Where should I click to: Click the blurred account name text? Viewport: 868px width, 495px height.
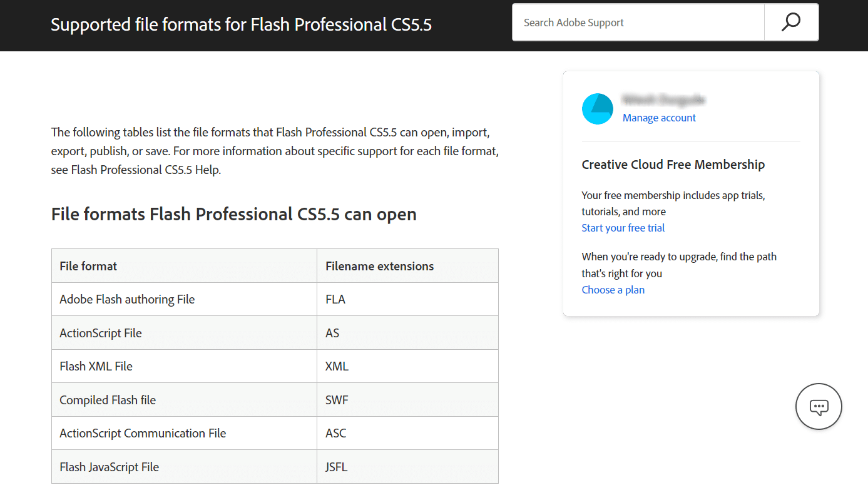(x=664, y=100)
